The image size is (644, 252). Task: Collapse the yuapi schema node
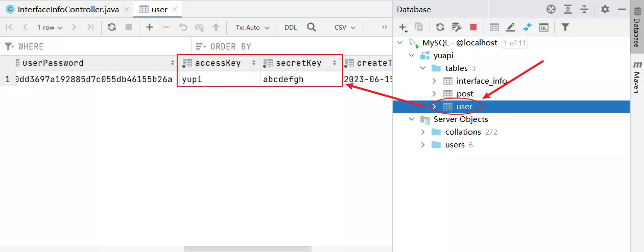pos(412,56)
